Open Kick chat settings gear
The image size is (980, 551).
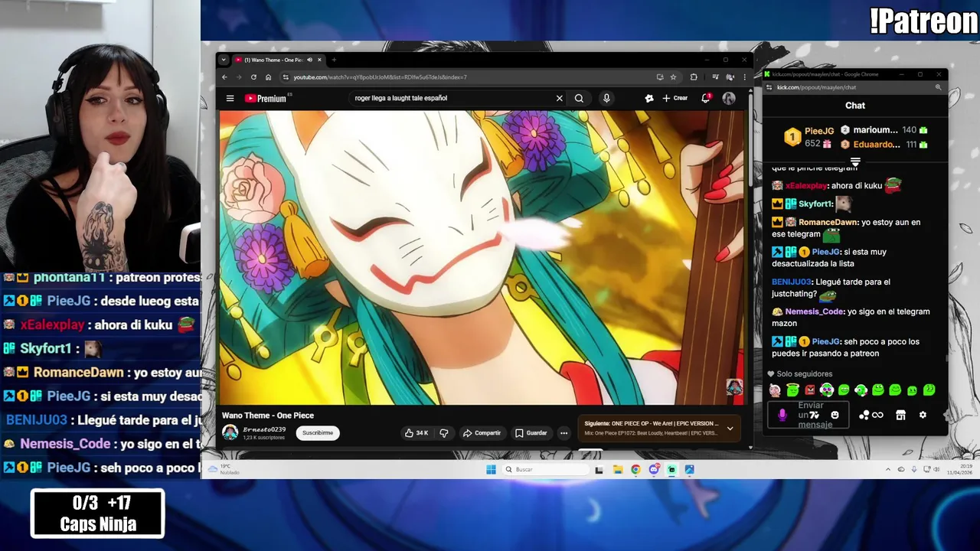[923, 415]
